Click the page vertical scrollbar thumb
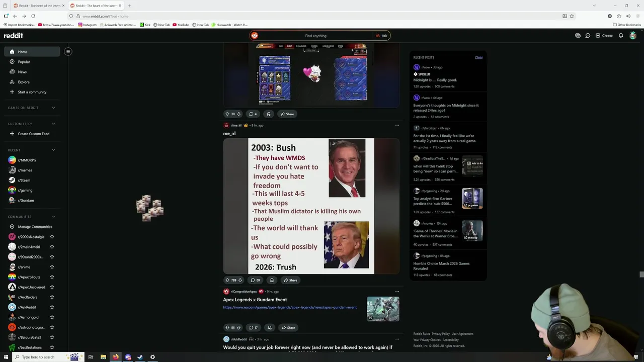Viewport: 644px width, 362px height. click(x=641, y=275)
